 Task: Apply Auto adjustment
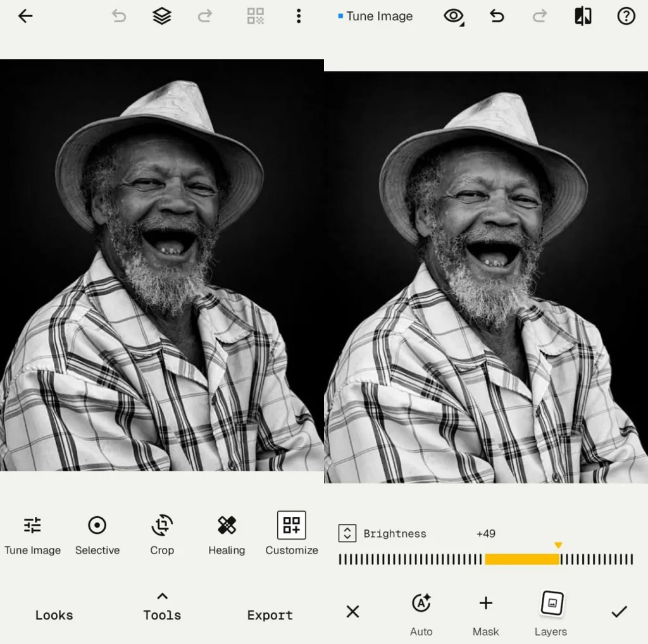pyautogui.click(x=421, y=614)
